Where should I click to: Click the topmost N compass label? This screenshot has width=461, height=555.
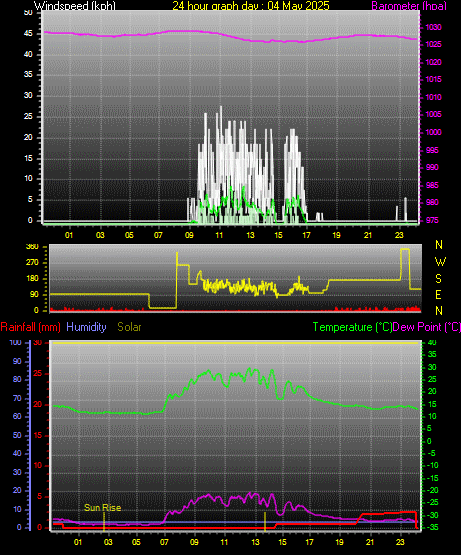click(439, 245)
